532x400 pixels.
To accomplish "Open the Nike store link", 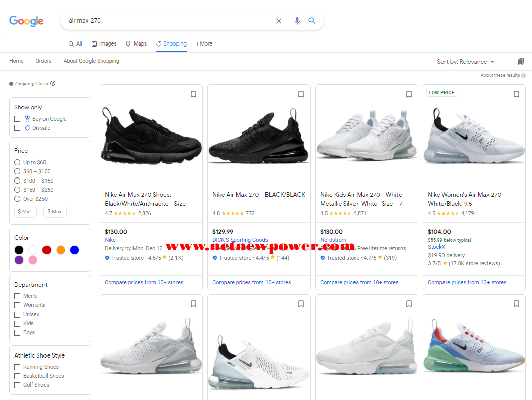I will pos(110,240).
